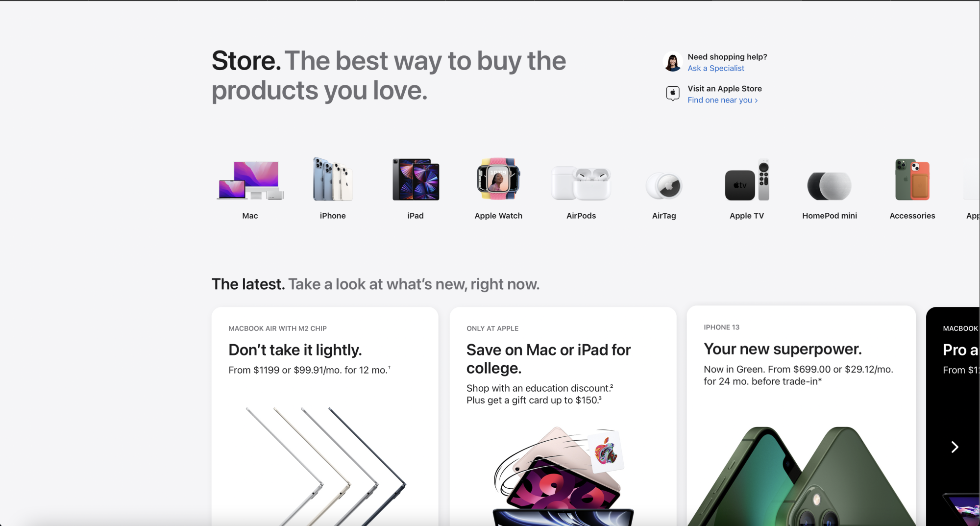The image size is (980, 526).
Task: Open the iPhone 13 superpower card
Action: [x=801, y=416]
